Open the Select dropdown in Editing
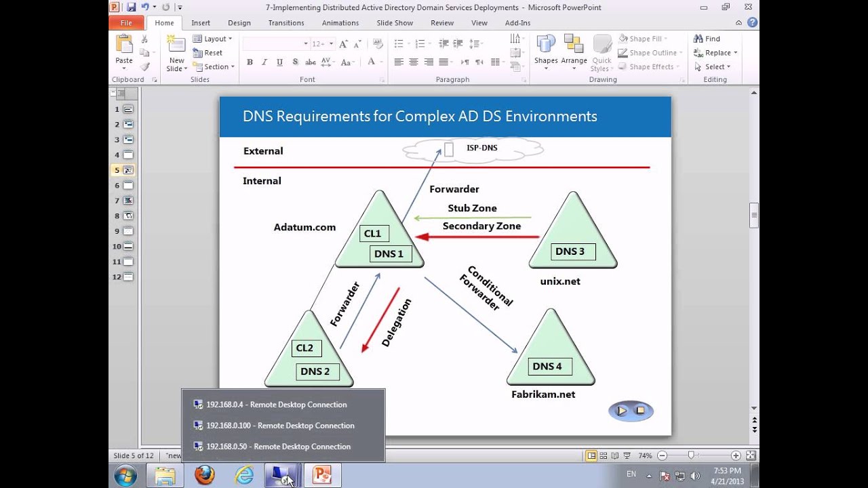 pyautogui.click(x=712, y=66)
